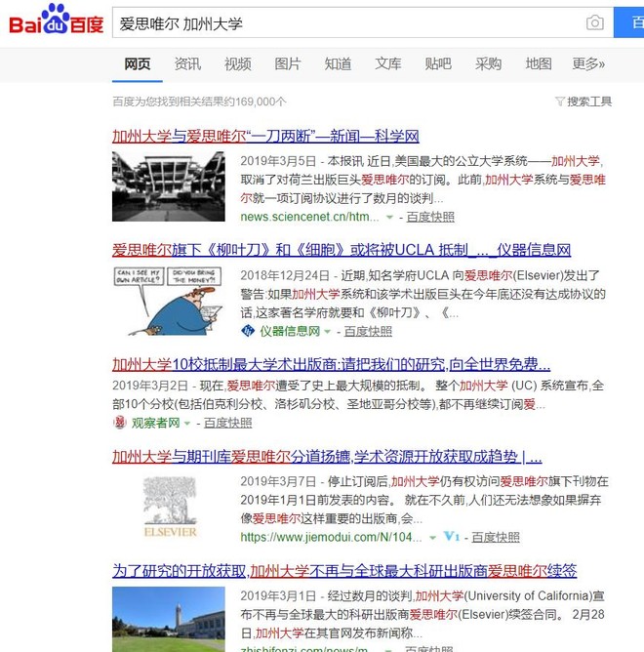Click the 观察者网 site logo icon
Screen dimensions: 644x652
(120, 423)
